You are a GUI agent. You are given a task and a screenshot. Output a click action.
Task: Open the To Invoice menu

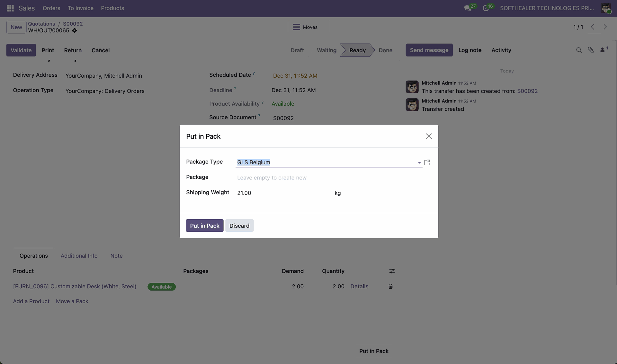click(x=80, y=8)
